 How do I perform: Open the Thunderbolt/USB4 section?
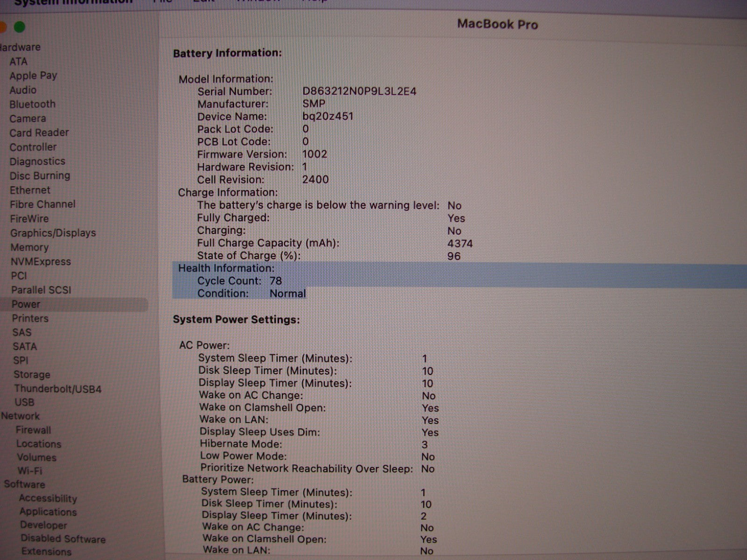[x=57, y=389]
